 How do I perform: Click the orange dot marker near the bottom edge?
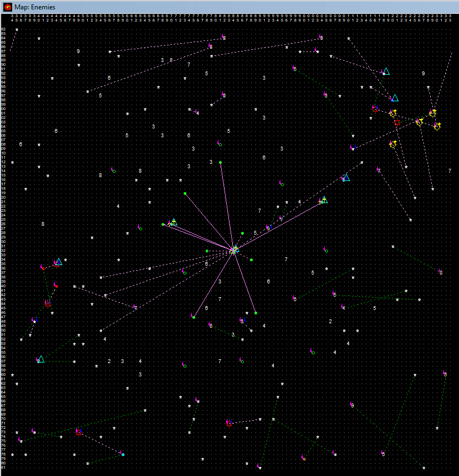[304, 459]
